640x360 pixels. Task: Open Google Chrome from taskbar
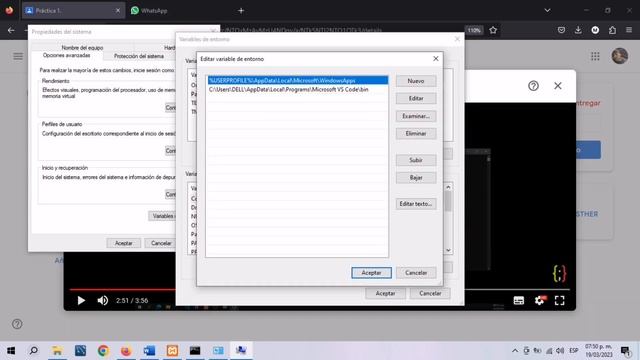tap(103, 350)
